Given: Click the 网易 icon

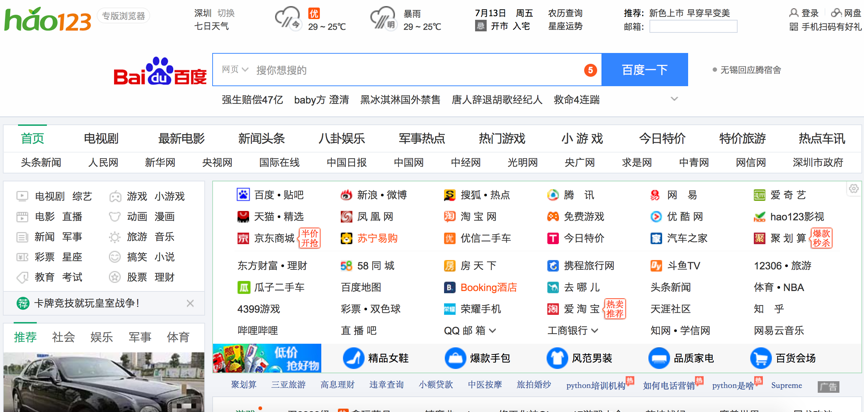Looking at the screenshot, I should click(656, 194).
